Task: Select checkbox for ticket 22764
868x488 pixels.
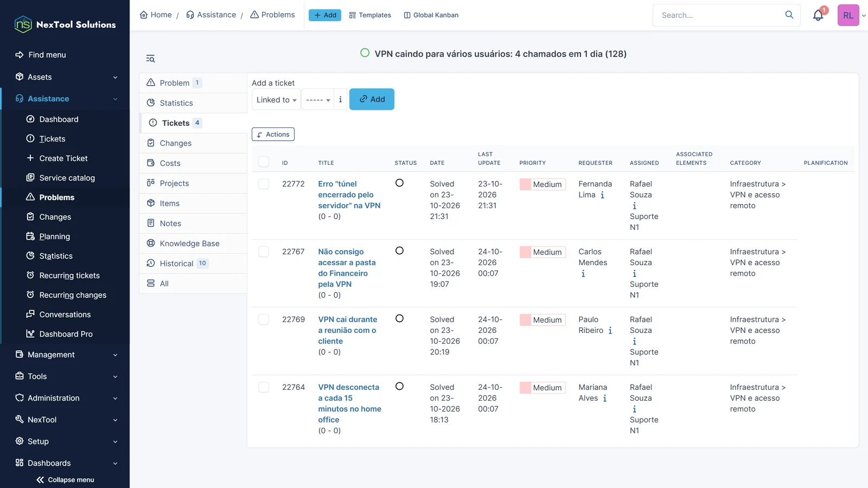Action: tap(264, 387)
